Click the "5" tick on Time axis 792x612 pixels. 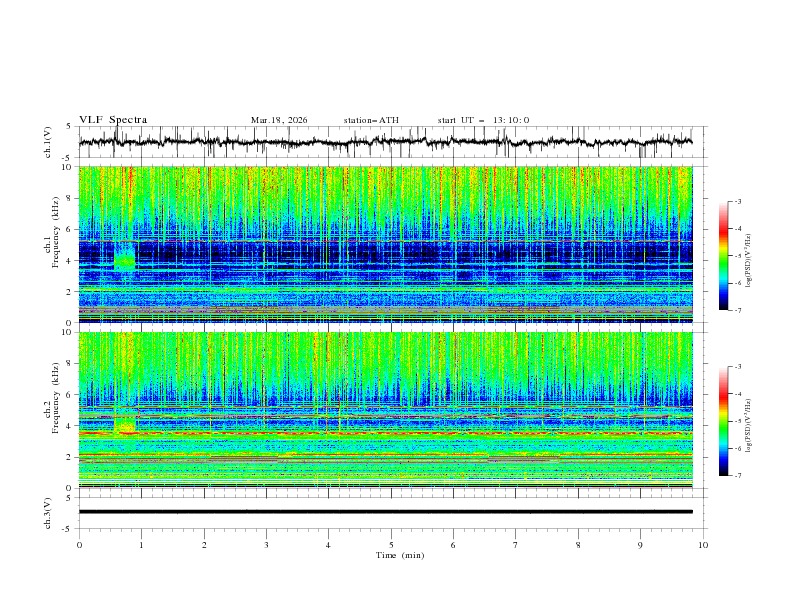[x=391, y=545]
